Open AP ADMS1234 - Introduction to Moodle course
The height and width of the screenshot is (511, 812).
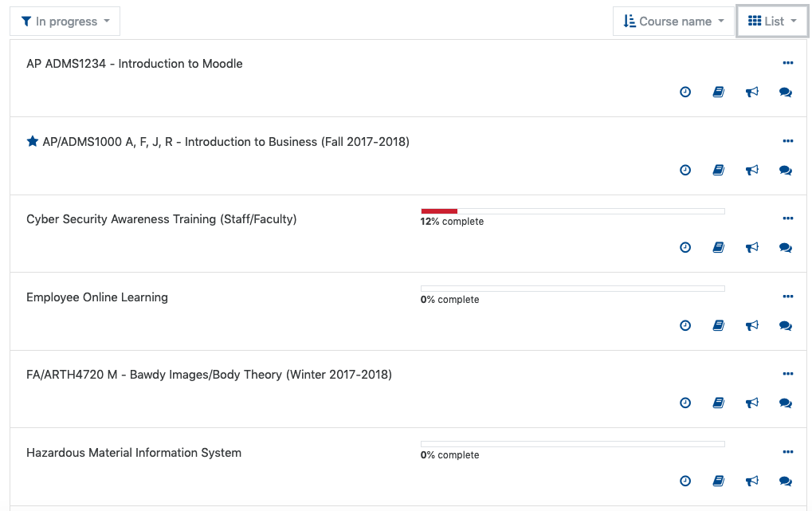coord(135,64)
